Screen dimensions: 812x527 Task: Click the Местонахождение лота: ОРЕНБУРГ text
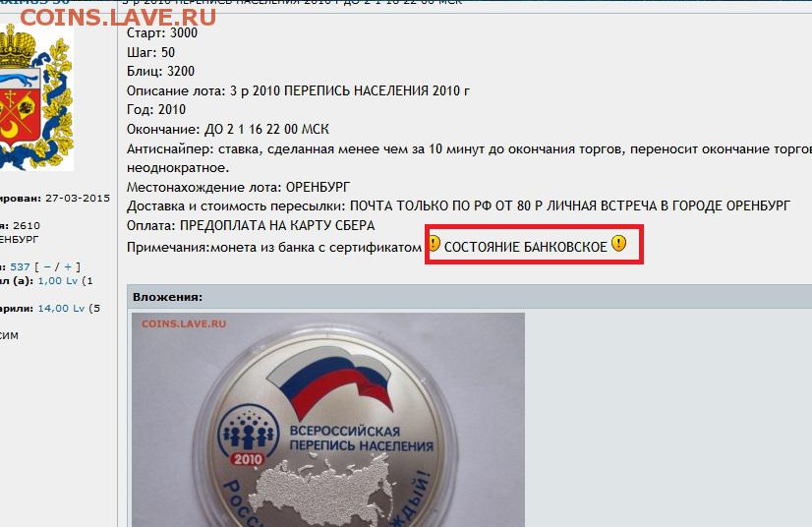[238, 187]
